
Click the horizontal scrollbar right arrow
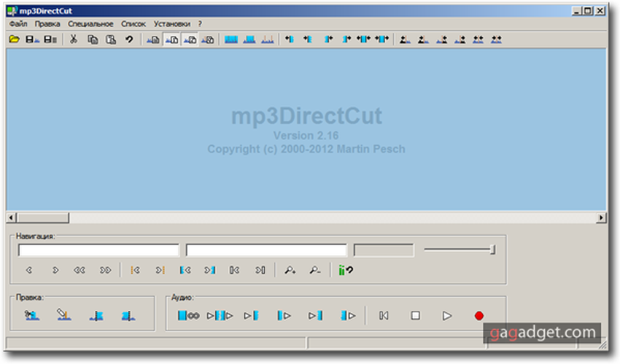click(x=601, y=217)
